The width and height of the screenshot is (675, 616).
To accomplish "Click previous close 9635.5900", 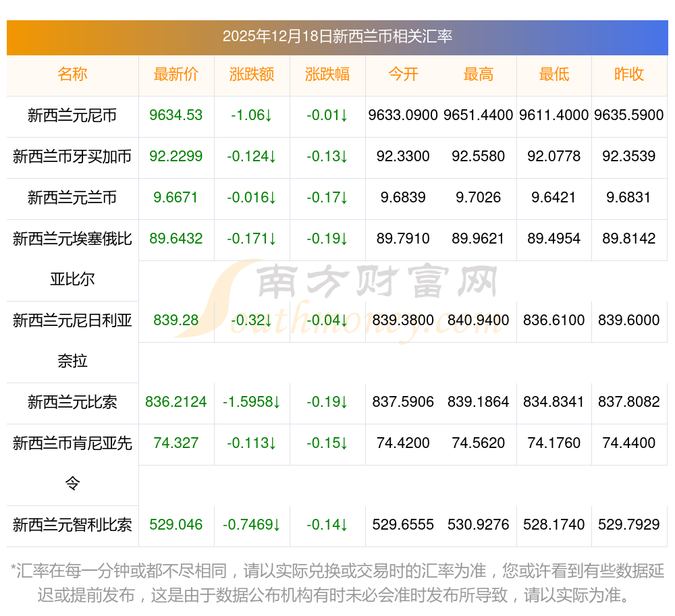I will [629, 115].
